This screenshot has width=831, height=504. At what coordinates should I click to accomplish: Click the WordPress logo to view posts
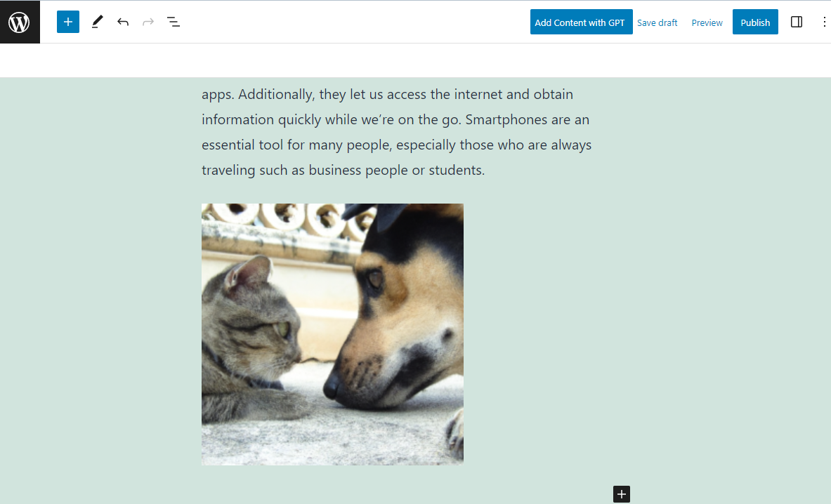(x=20, y=22)
